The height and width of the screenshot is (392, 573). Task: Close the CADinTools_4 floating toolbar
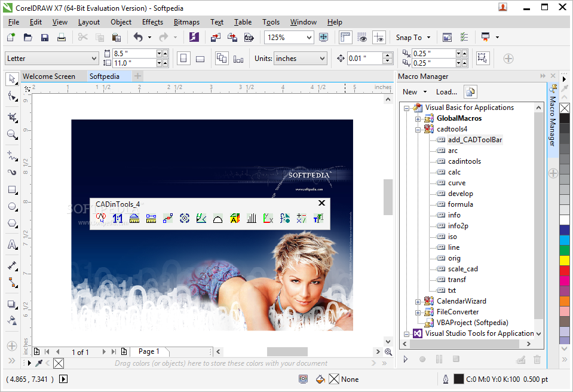tap(321, 203)
